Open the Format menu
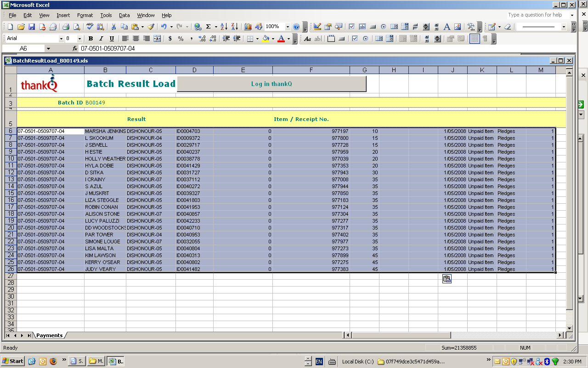Image resolution: width=588 pixels, height=368 pixels. pos(85,15)
